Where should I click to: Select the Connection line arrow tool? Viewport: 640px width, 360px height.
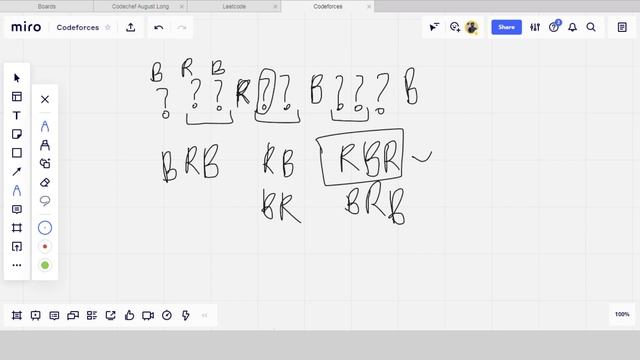click(x=17, y=171)
